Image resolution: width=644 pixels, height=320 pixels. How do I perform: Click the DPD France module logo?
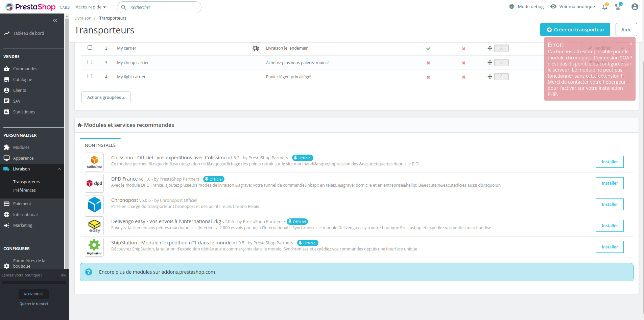94,183
